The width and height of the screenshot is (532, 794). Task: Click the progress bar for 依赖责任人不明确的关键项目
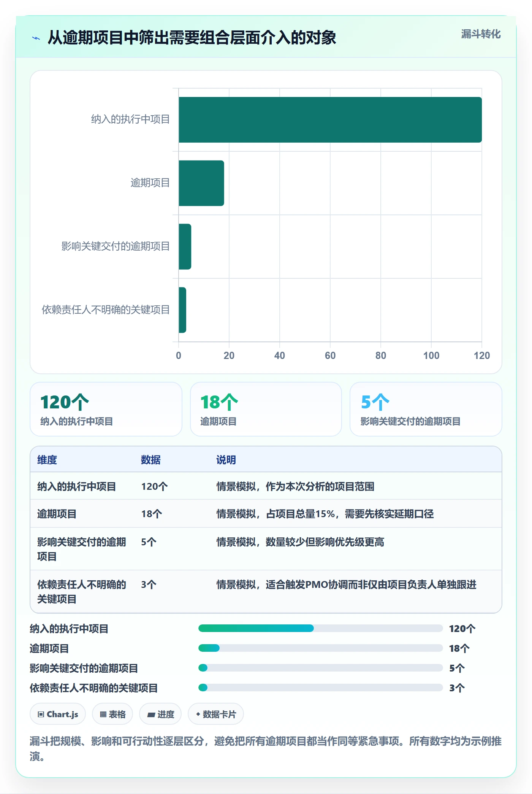[x=321, y=688]
